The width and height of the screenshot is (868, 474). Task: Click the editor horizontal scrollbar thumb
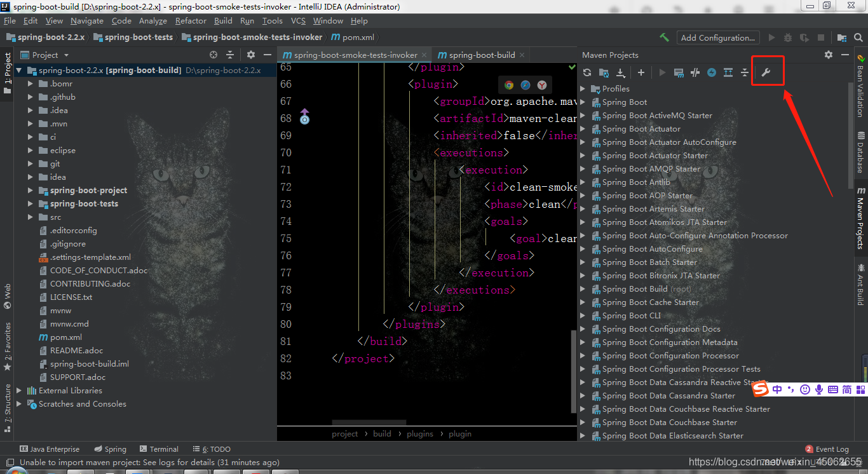point(369,423)
